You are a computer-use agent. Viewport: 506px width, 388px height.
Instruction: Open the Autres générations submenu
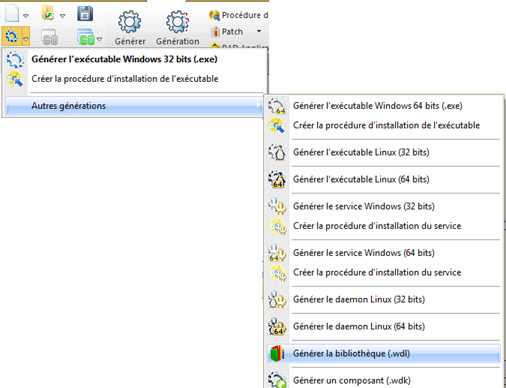coord(133,106)
